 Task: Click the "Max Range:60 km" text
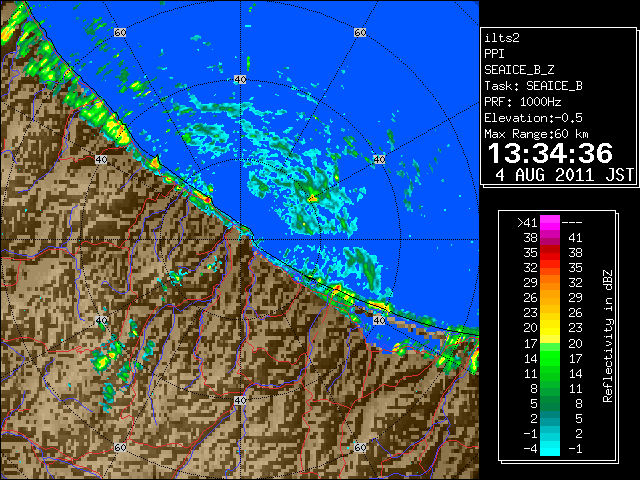[536, 134]
